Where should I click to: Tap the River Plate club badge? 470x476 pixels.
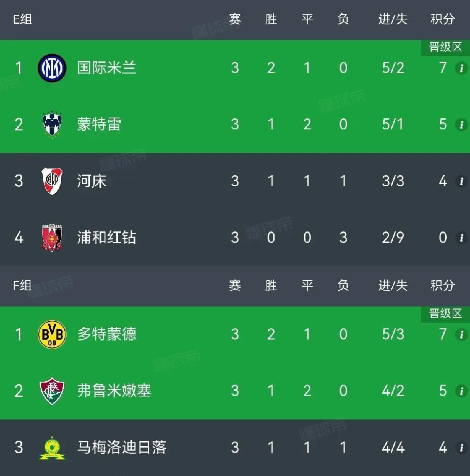coord(52,181)
